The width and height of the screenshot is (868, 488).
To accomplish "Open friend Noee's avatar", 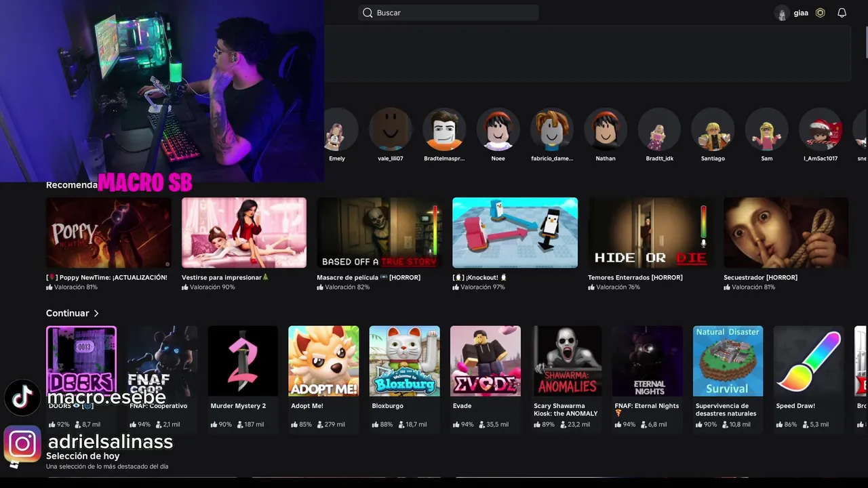I will [x=498, y=129].
